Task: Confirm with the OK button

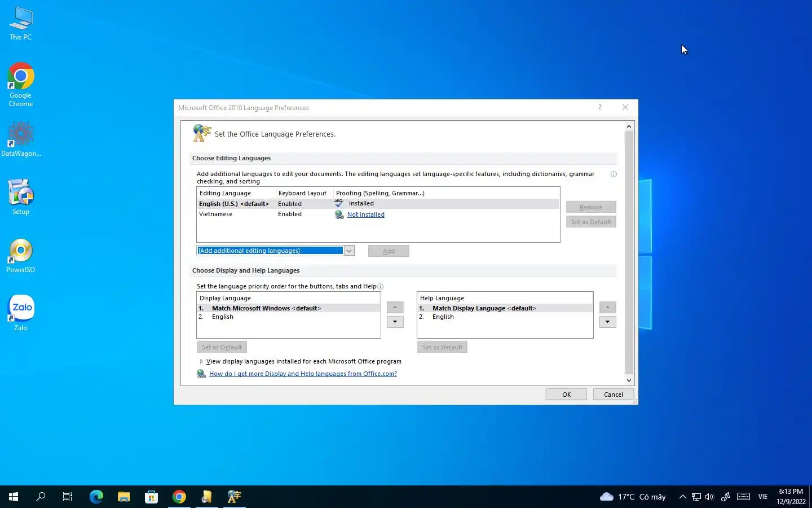Action: coord(566,395)
